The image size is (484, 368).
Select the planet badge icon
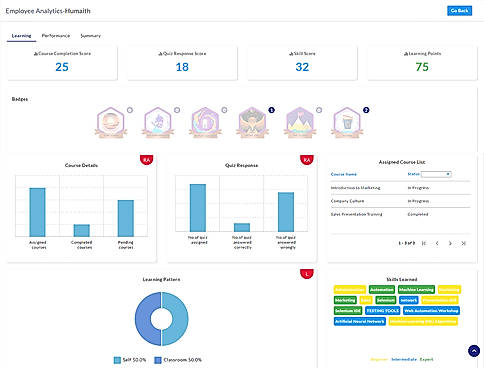[111, 122]
